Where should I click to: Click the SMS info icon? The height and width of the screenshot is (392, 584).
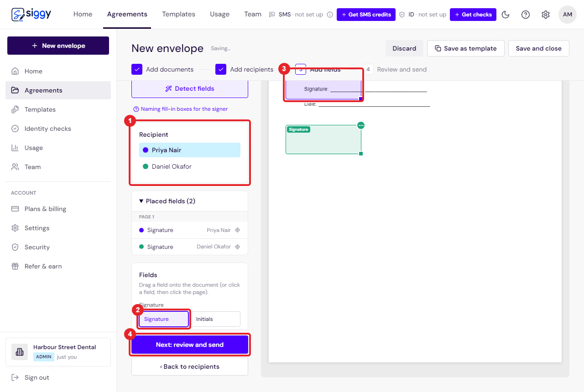click(330, 15)
